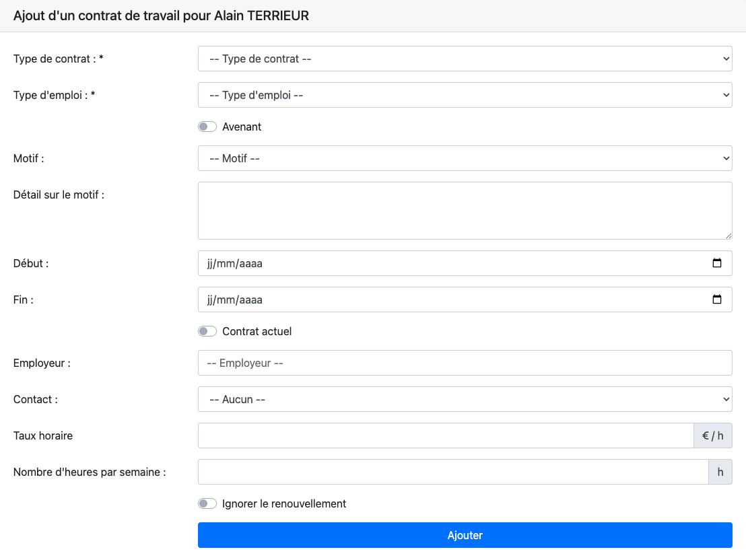
Task: Open calendar picker for Début date
Action: [717, 263]
